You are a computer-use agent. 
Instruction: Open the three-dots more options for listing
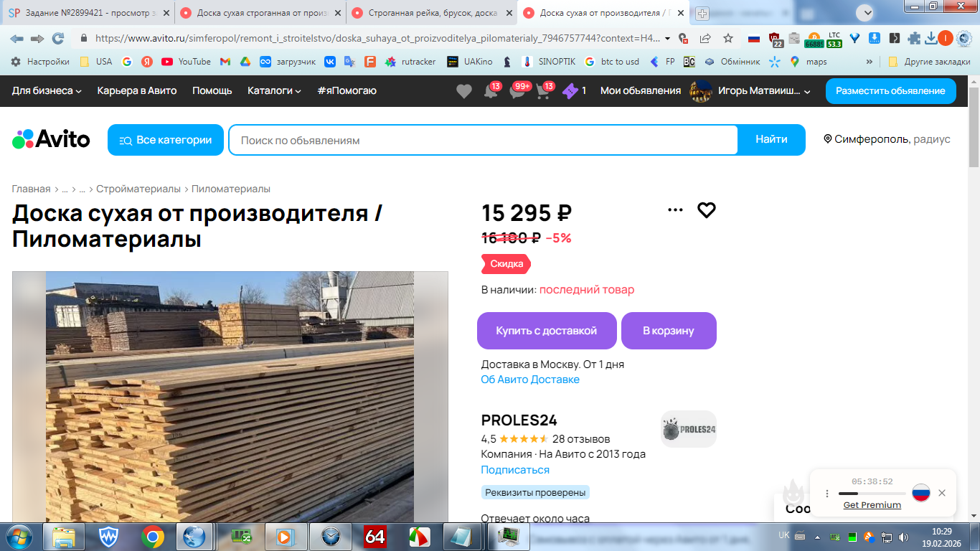click(675, 210)
